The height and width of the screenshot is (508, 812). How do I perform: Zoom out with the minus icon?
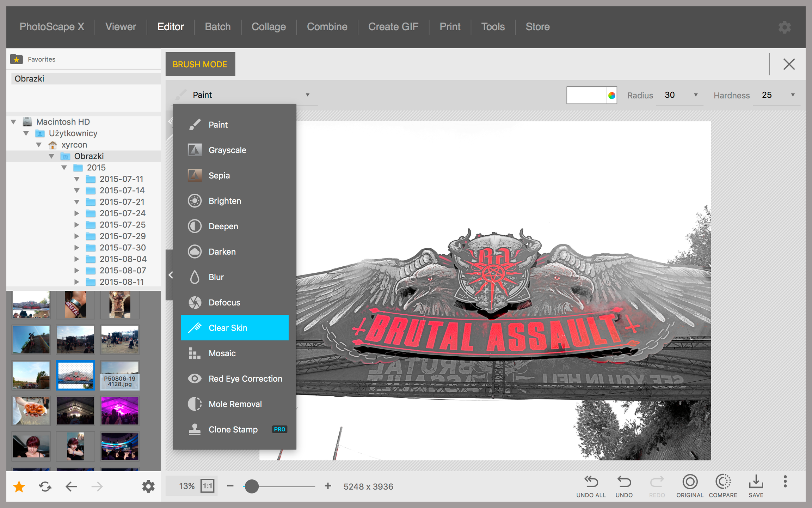click(x=230, y=486)
